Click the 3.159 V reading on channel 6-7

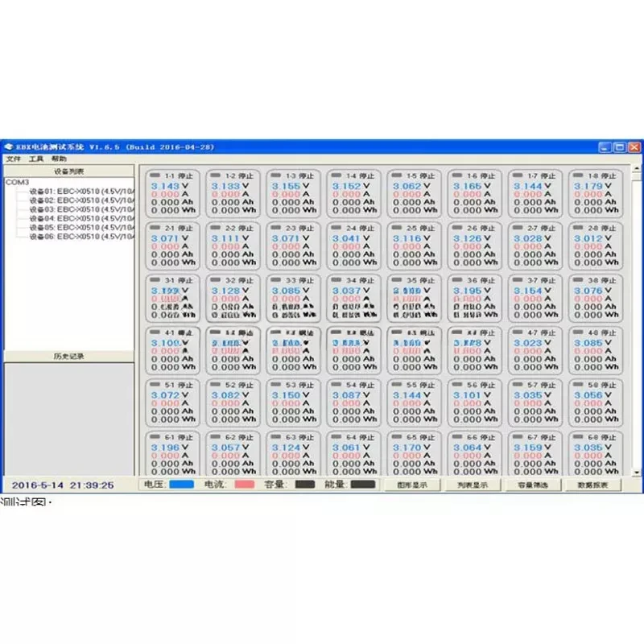point(532,448)
